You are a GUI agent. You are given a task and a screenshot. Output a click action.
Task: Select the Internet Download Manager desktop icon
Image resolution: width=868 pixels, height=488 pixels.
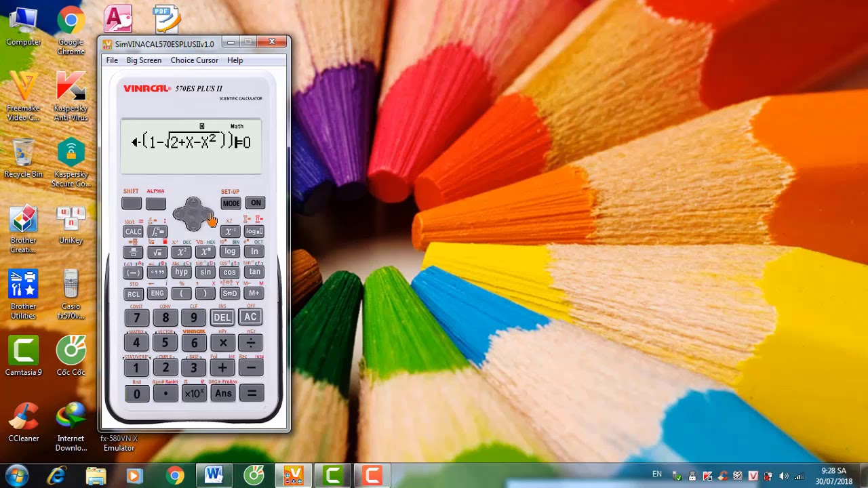pos(71,427)
